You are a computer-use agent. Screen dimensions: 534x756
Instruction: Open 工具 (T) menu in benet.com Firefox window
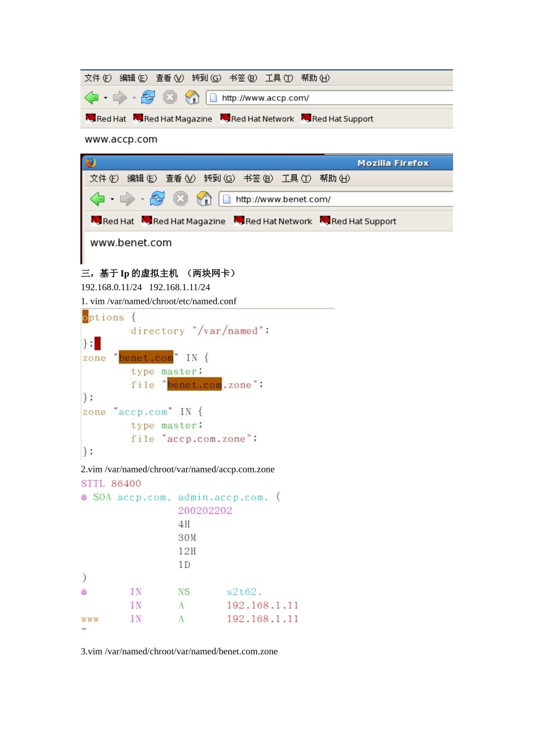pyautogui.click(x=296, y=178)
